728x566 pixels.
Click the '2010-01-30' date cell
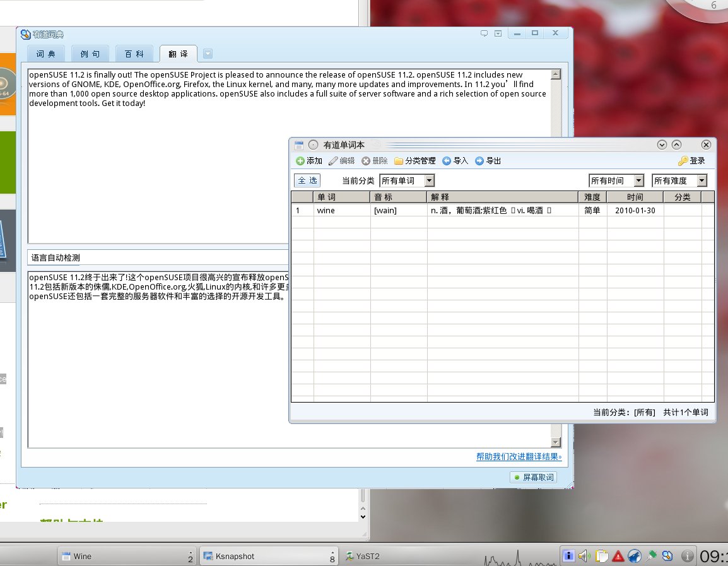pos(635,210)
